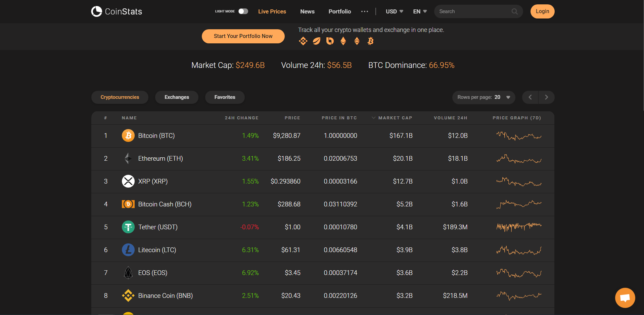Open the XRP (XRP) link
Viewport: 644px width, 315px height.
[x=153, y=181]
